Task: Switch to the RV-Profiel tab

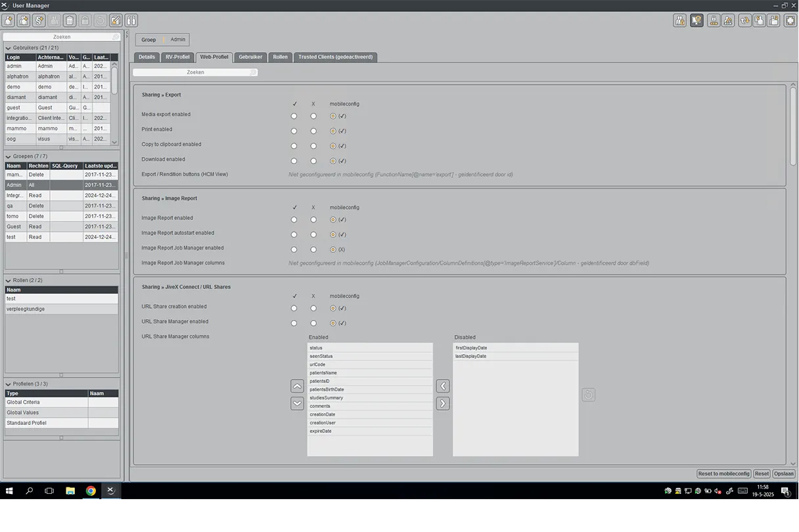Action: (177, 57)
